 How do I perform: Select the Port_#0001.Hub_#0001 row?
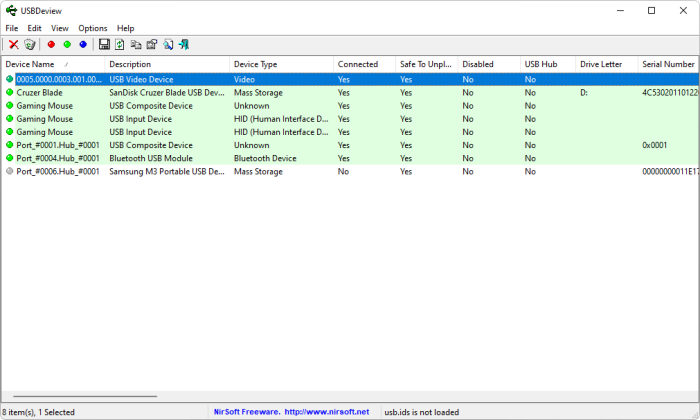(350, 145)
